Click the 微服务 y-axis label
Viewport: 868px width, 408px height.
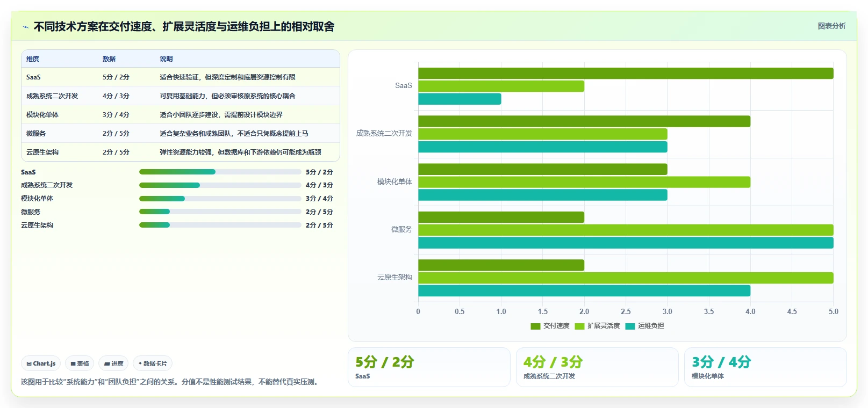(x=401, y=230)
